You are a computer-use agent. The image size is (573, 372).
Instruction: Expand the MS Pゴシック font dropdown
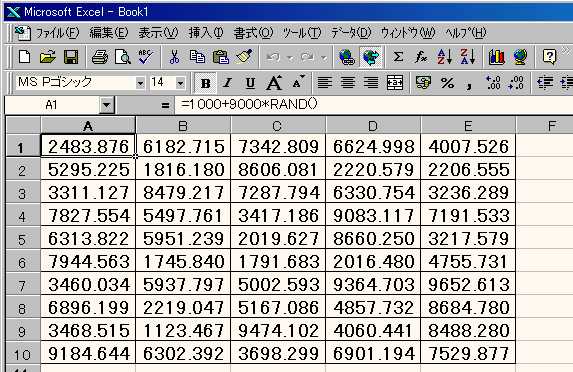point(140,83)
